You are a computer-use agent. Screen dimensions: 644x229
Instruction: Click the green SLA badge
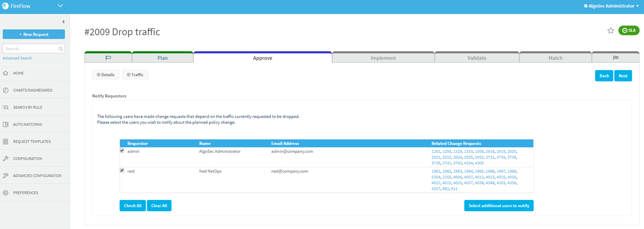(629, 31)
